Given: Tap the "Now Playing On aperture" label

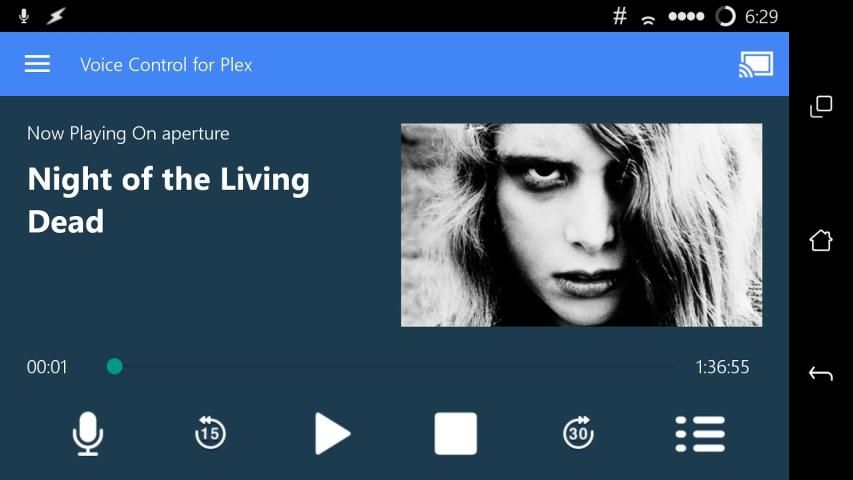Looking at the screenshot, I should pyautogui.click(x=128, y=133).
